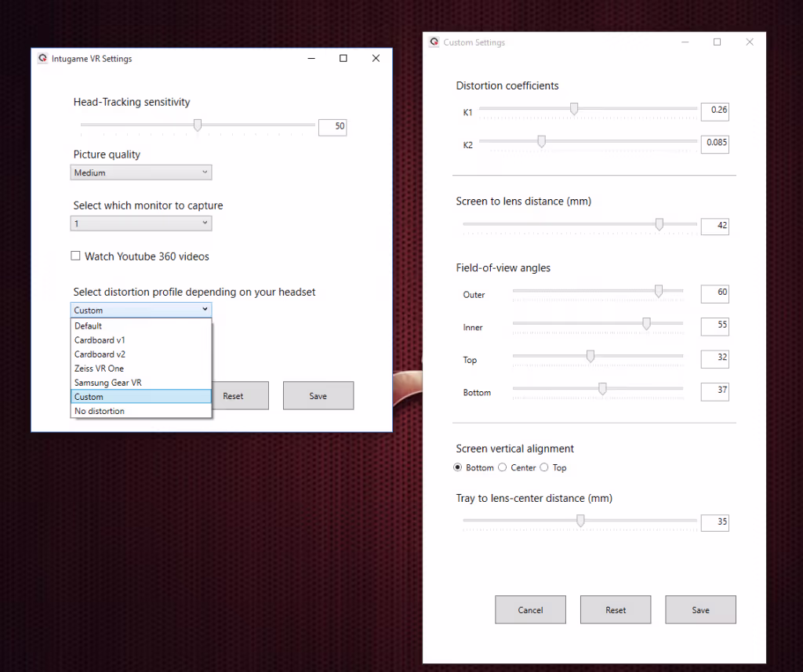Click the K2 value field 0.085

[x=715, y=144]
